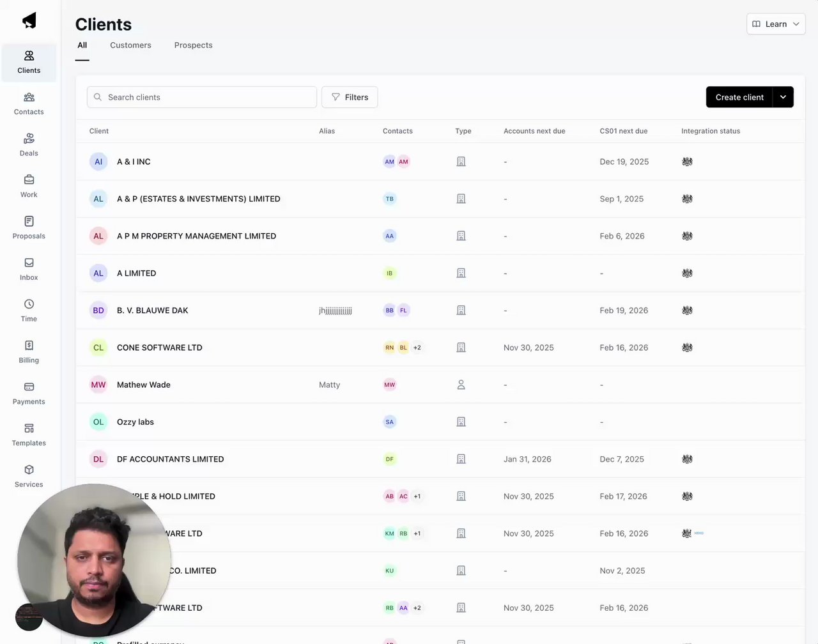Expand the Create client dropdown arrow
The width and height of the screenshot is (818, 644).
[x=783, y=97]
